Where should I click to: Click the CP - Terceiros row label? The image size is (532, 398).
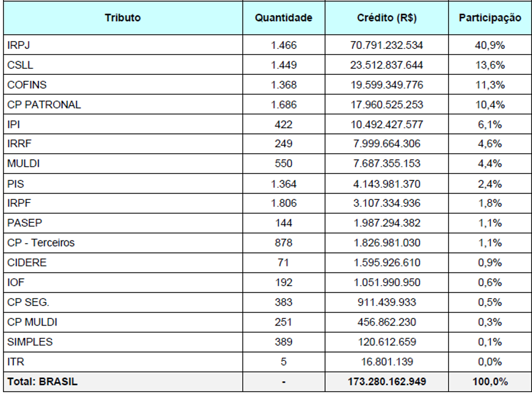tap(41, 242)
